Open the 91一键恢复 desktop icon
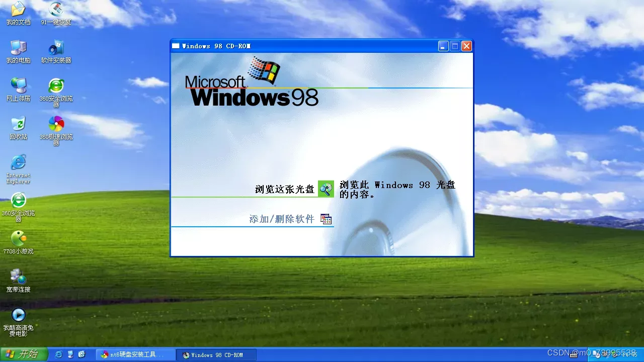 [x=56, y=13]
